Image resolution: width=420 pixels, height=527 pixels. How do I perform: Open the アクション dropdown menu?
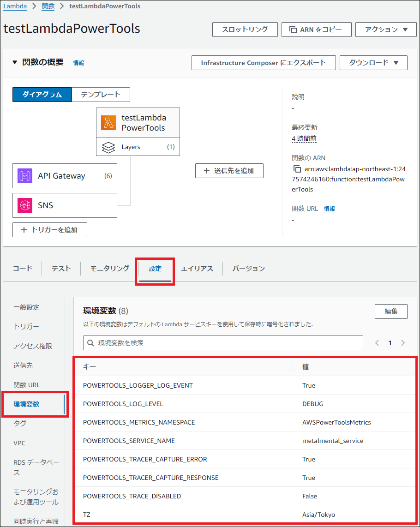[x=386, y=30]
